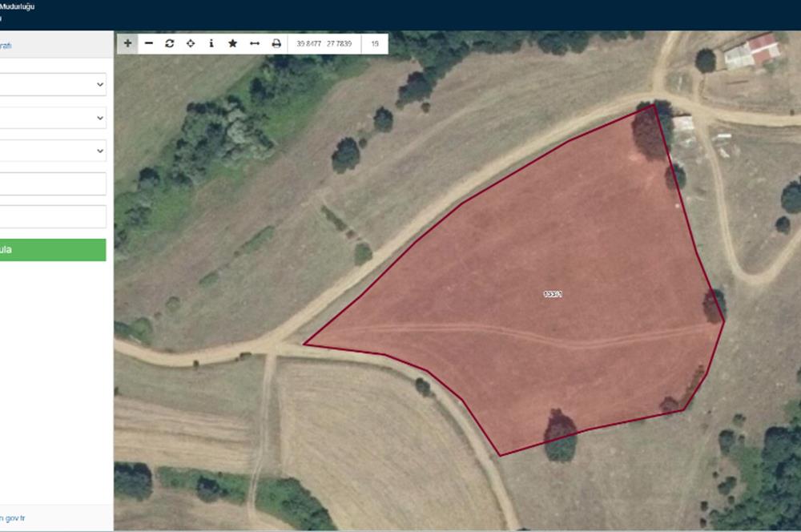The image size is (801, 532).
Task: Click the coordinates display box in toolbar
Action: pyautogui.click(x=324, y=44)
